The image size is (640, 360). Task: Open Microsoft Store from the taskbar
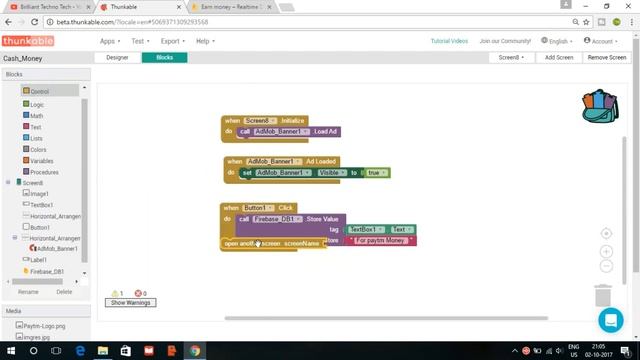click(x=126, y=351)
